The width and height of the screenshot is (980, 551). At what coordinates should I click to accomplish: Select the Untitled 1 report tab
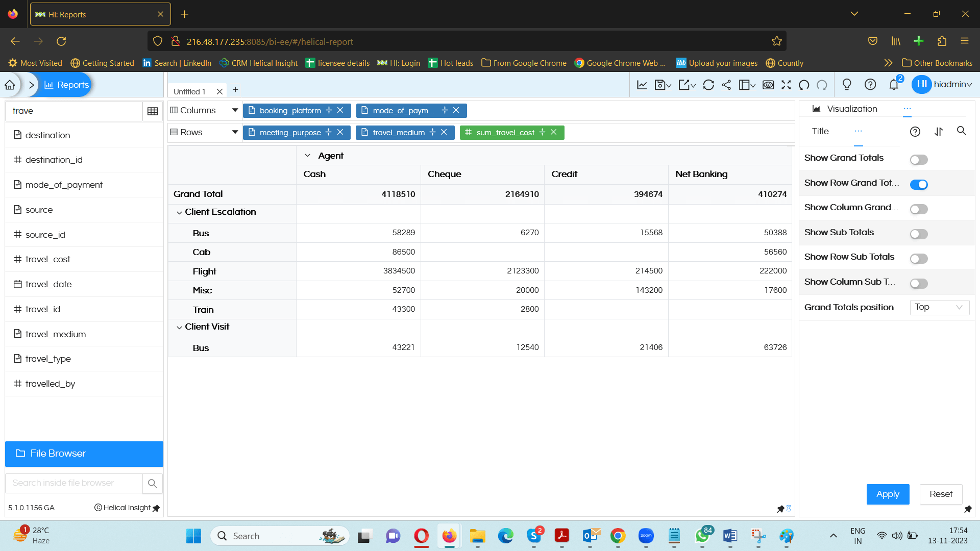tap(189, 92)
